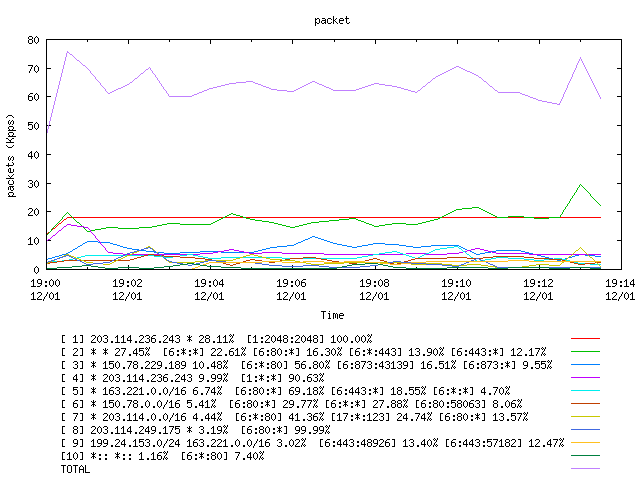Screen dimensions: 640x480
Task: Click the y-axis value 50
Action: (x=33, y=126)
